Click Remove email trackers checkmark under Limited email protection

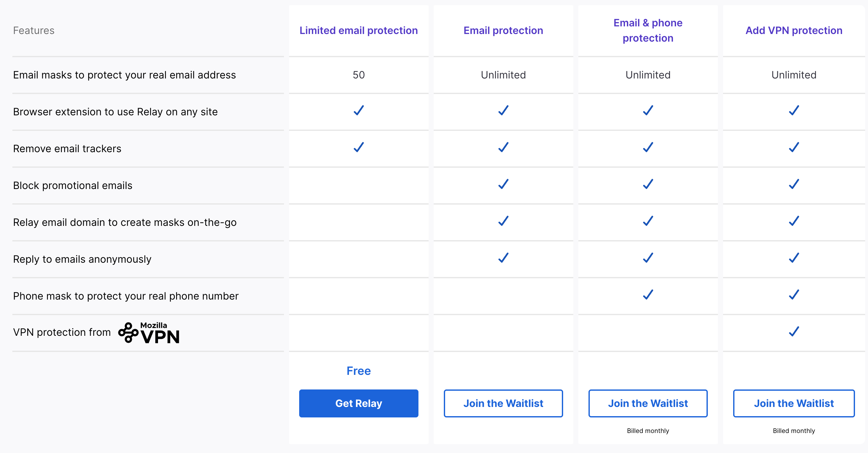358,147
